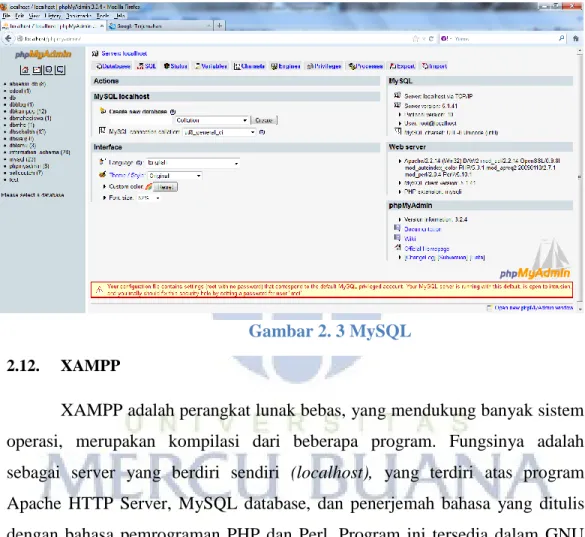
Task: Click the browser Home icon
Action: tap(576, 38)
